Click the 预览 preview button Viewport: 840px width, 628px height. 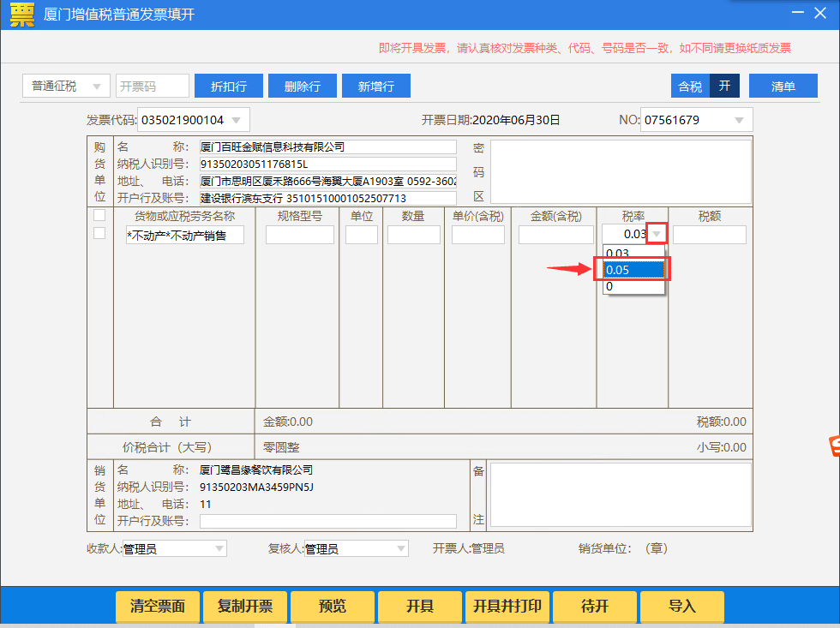pos(332,606)
